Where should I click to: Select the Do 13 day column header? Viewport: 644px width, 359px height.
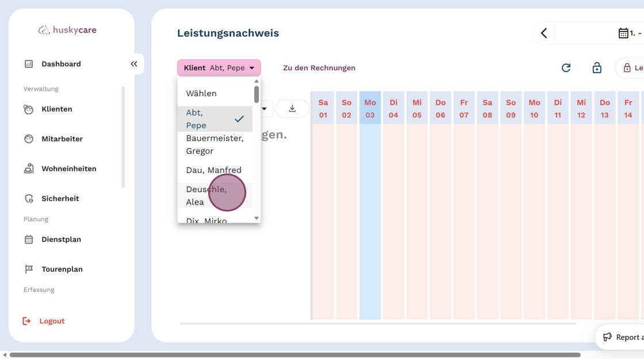pos(604,109)
